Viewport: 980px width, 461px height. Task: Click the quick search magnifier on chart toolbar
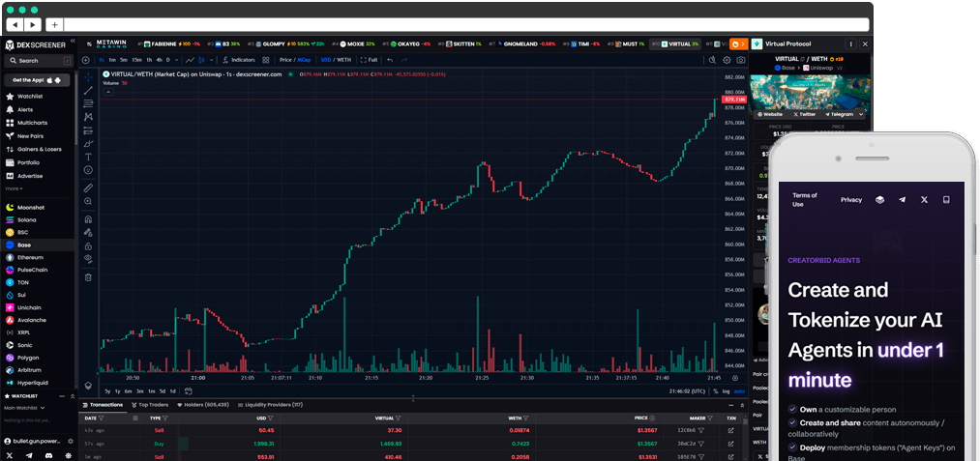click(x=712, y=60)
